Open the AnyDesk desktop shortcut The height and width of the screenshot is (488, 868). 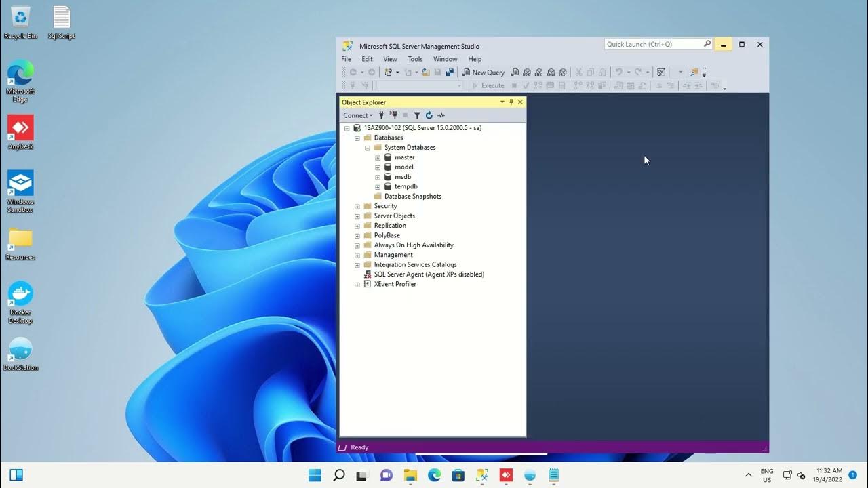(20, 132)
